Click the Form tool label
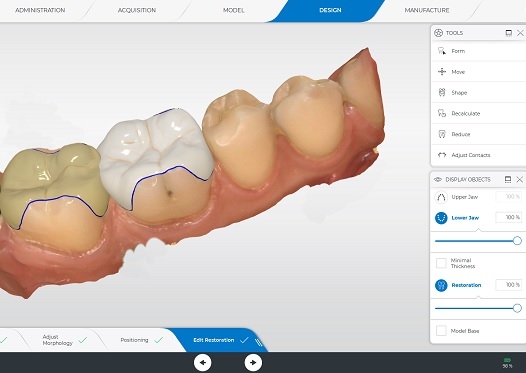This screenshot has width=526, height=373. coord(458,51)
